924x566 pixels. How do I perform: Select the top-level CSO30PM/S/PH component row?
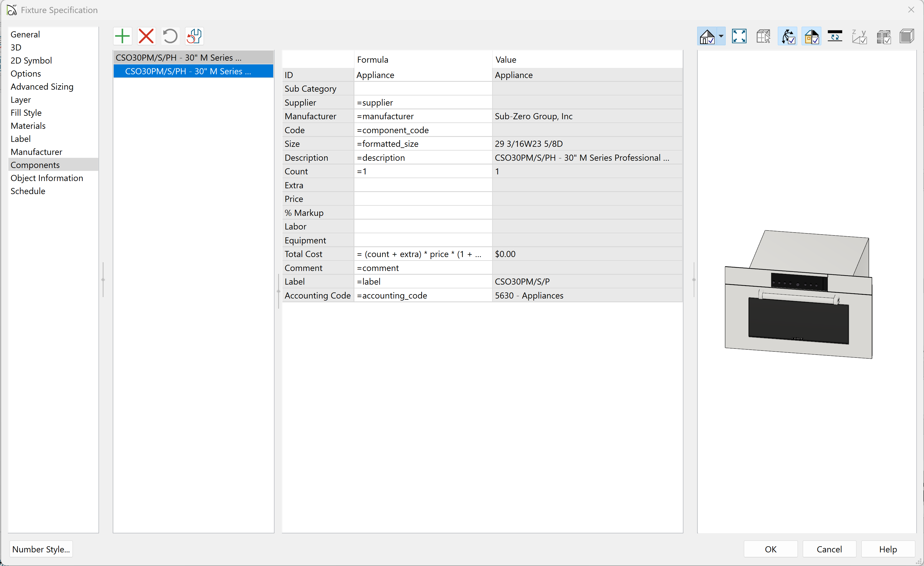coord(178,58)
